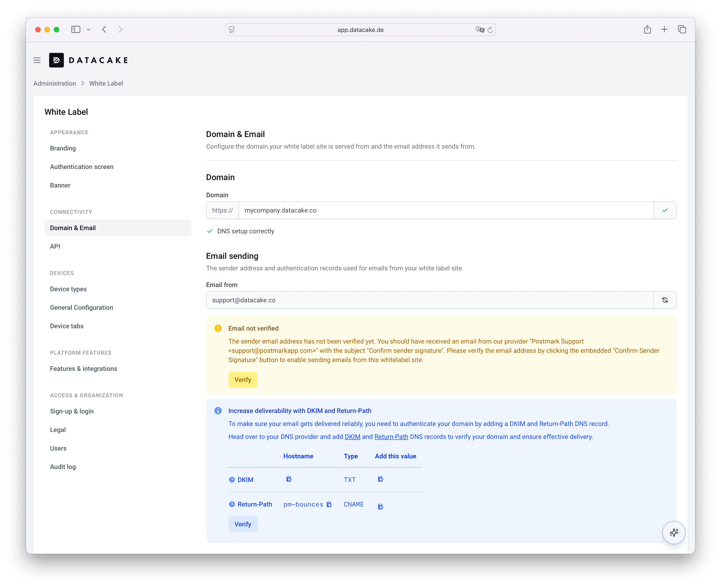Image resolution: width=721 pixels, height=588 pixels.
Task: Go forward with the browser forward arrow
Action: [x=120, y=29]
